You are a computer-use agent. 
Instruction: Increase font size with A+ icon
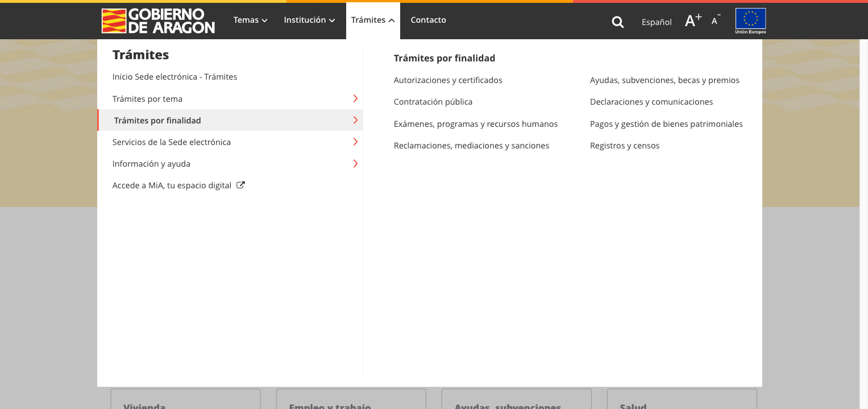(x=693, y=20)
